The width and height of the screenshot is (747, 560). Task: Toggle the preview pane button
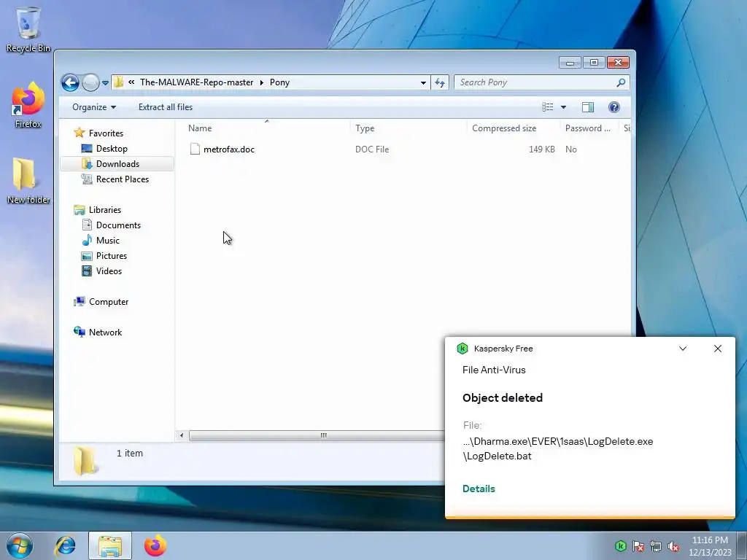tap(588, 107)
